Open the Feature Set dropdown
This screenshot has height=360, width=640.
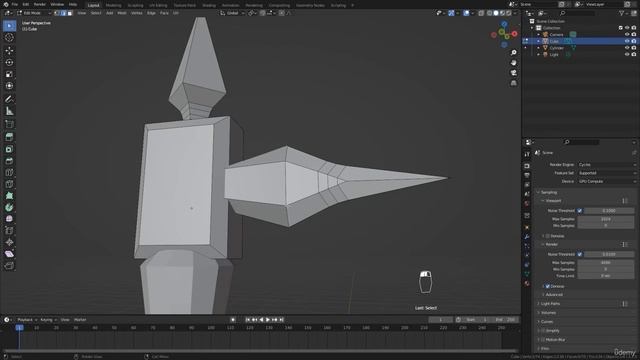[x=607, y=173]
